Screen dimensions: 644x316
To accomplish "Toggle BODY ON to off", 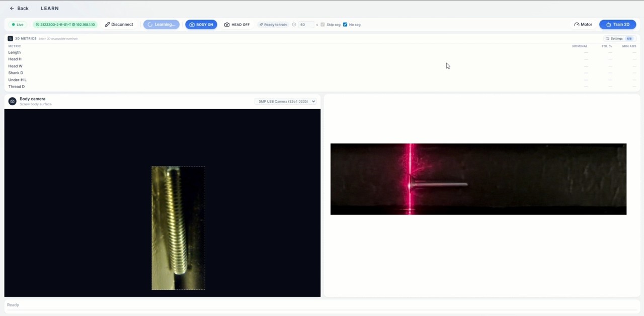I will pos(201,24).
